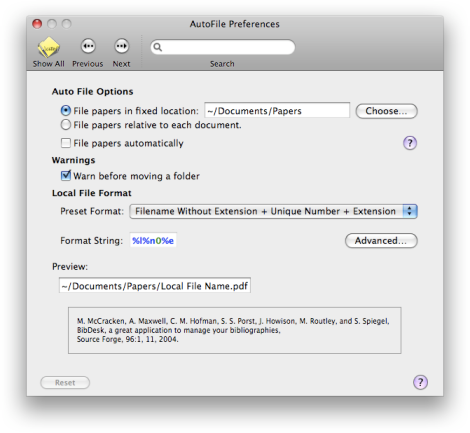Click the Warnings section heading
Viewport: 470px width, 433px height.
point(73,160)
